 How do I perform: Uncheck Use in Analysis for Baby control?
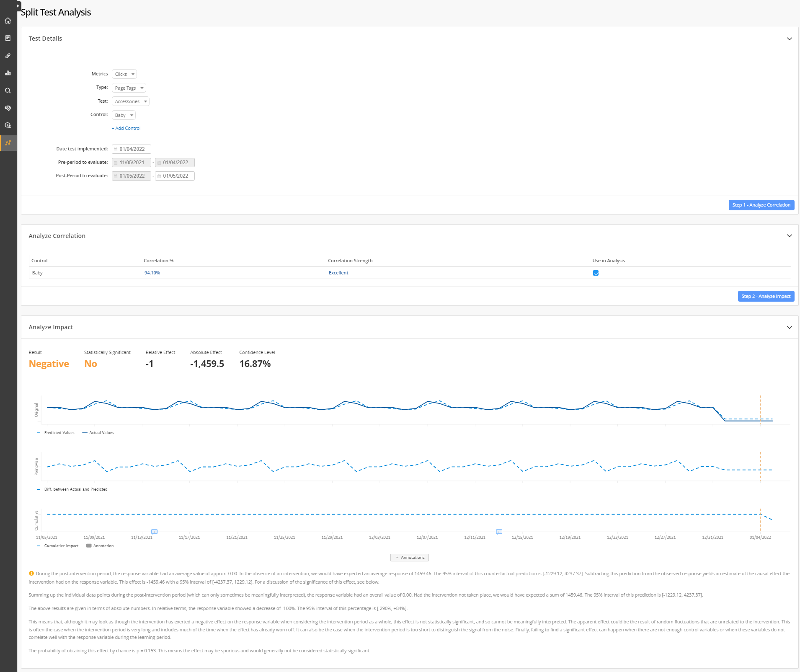(x=596, y=273)
